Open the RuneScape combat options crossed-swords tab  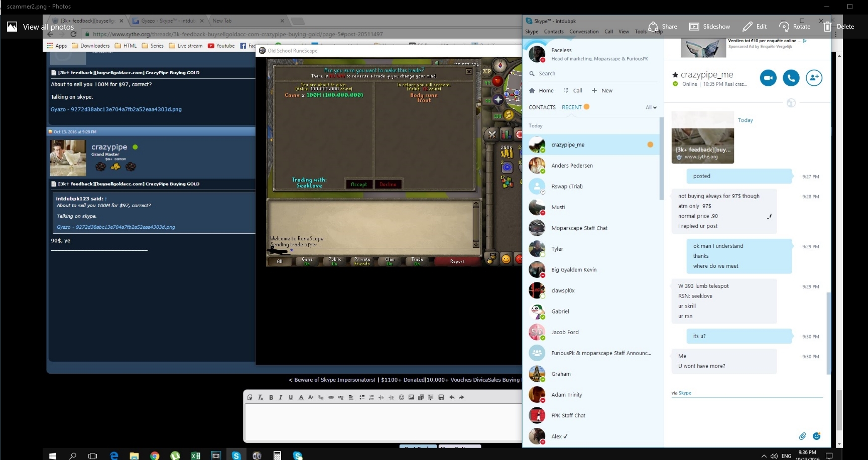pos(492,134)
